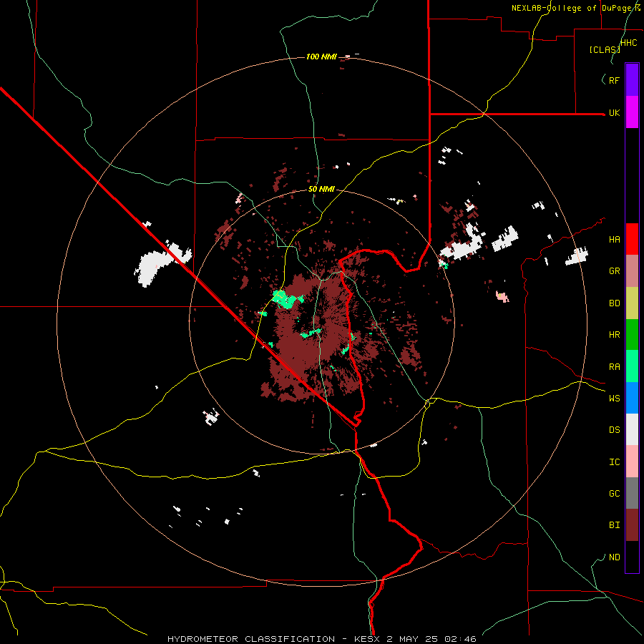The image size is (644, 644).
Task: Select the WS blue legend swatch
Action: coord(632,398)
